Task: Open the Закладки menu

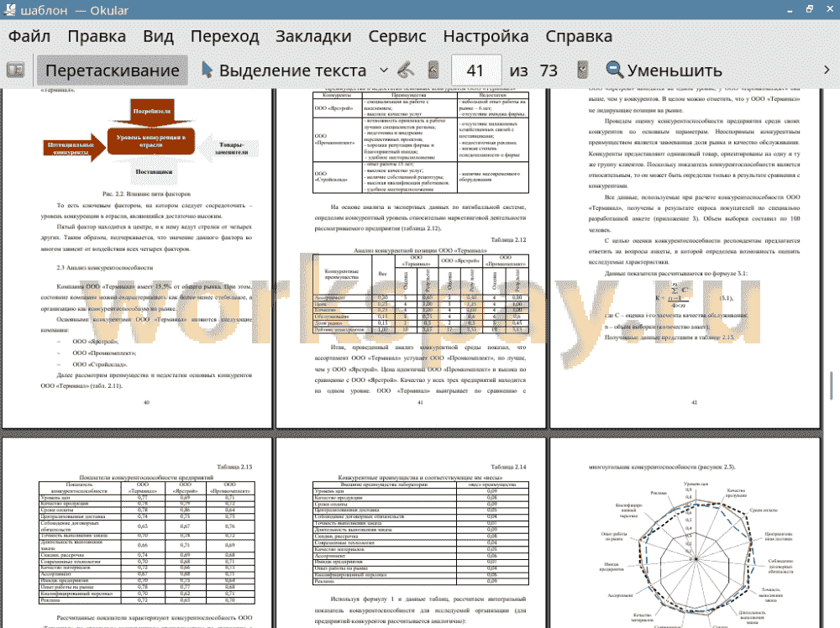Action: pyautogui.click(x=313, y=36)
